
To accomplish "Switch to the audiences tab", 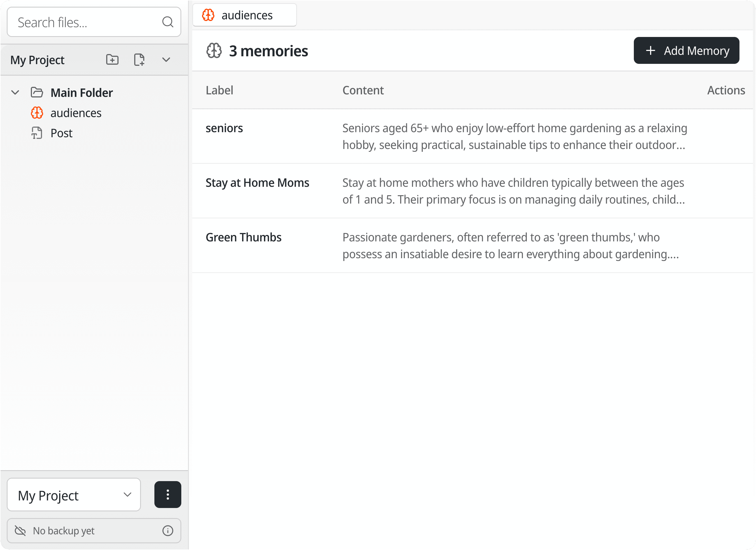I will [x=245, y=15].
